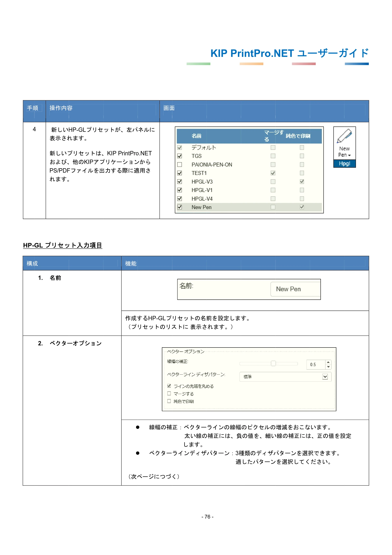Viewport: 392px width, 555px height.
Task: Increase line width with the up stepper arrow
Action: tap(328, 362)
